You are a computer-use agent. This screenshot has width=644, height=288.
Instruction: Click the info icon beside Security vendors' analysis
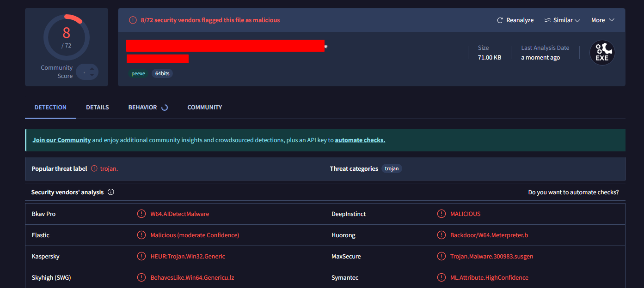click(x=111, y=192)
